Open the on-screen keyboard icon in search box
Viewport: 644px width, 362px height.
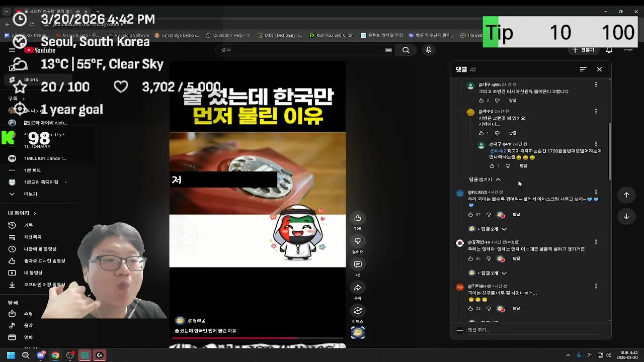click(388, 50)
